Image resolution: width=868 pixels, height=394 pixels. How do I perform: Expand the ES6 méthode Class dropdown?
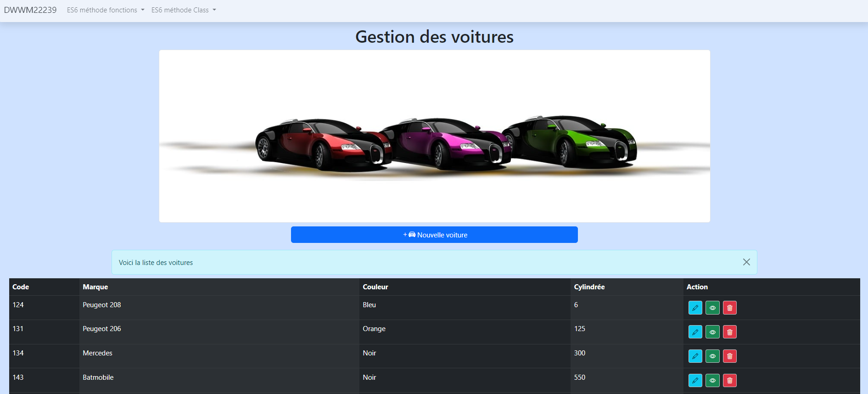[x=184, y=10]
